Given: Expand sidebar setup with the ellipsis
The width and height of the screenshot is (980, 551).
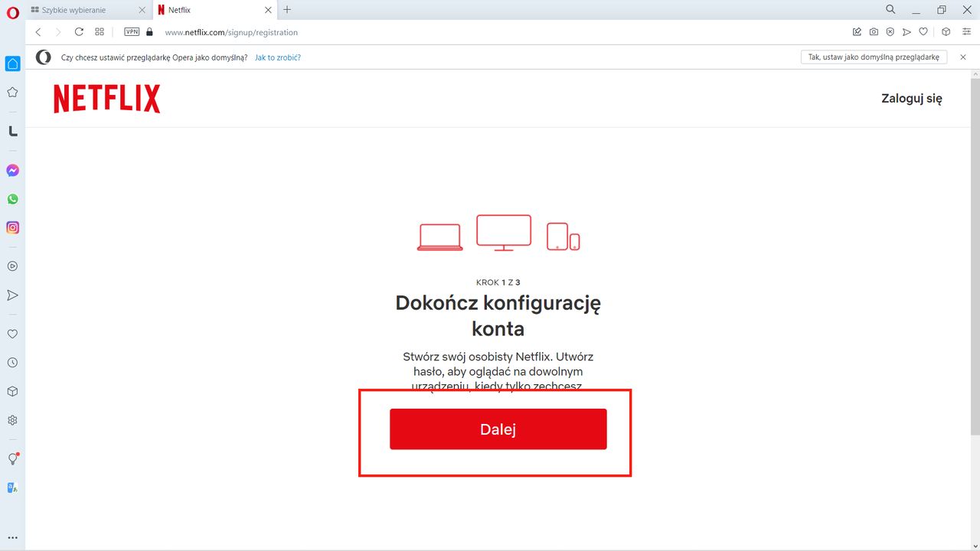Looking at the screenshot, I should pyautogui.click(x=12, y=537).
